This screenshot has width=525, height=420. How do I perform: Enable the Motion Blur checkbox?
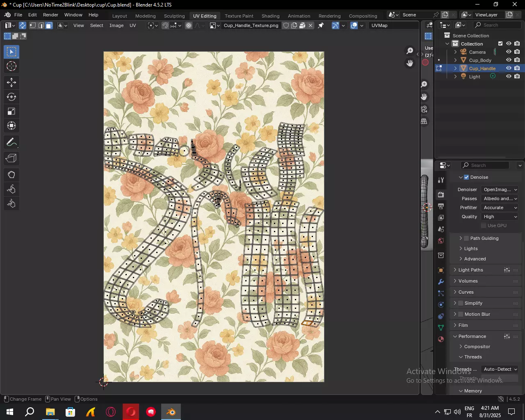[x=461, y=314]
